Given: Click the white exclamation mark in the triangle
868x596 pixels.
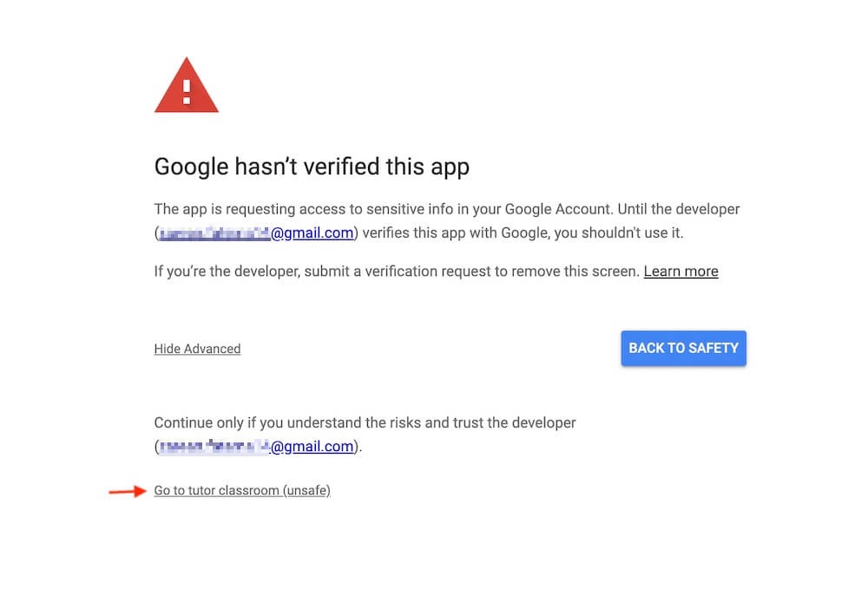Looking at the screenshot, I should (187, 92).
